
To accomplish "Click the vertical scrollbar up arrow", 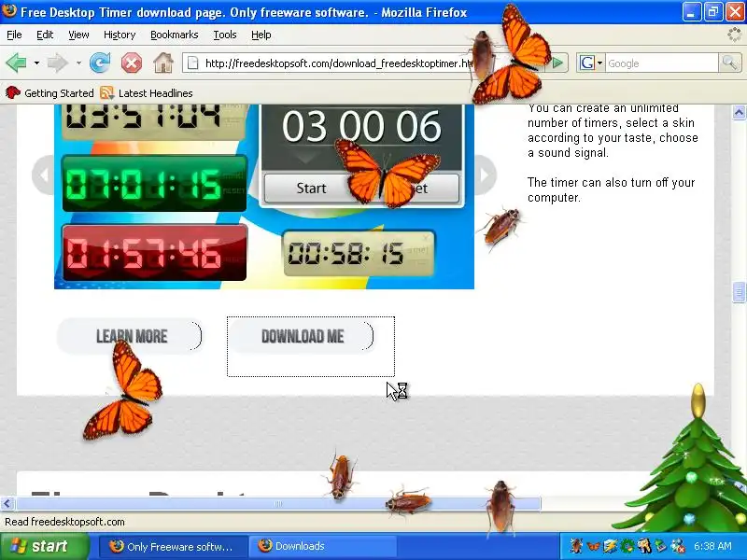I will pyautogui.click(x=739, y=112).
